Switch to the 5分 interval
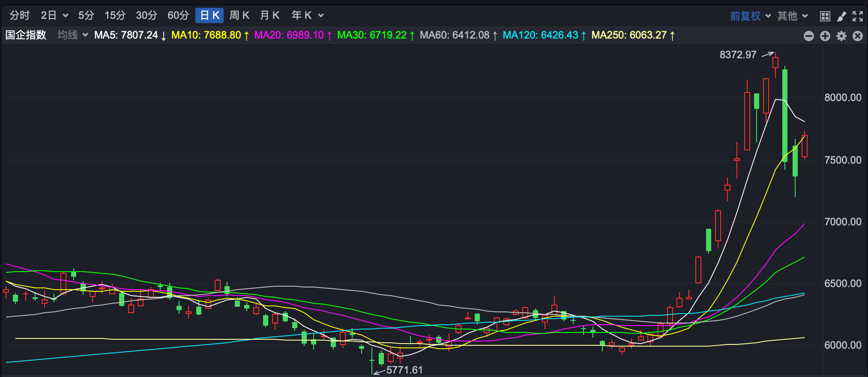Viewport: 868px width, 377px height. [x=86, y=15]
